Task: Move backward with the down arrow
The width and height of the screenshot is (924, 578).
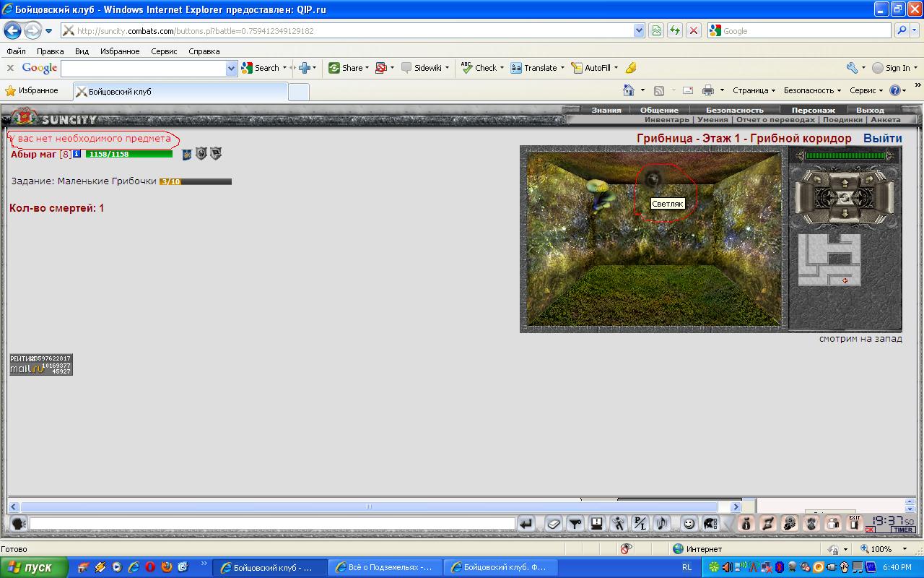Action: (845, 213)
